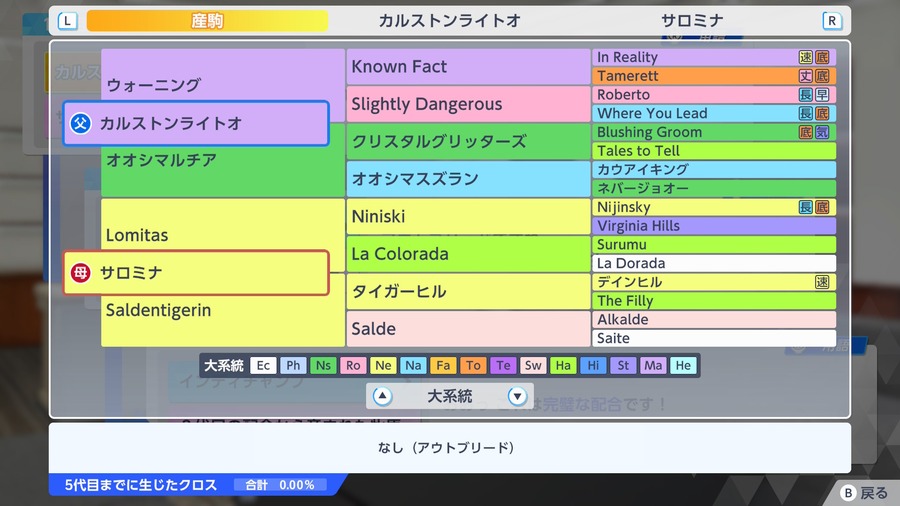The width and height of the screenshot is (900, 506).
Task: Click the B 戻る back button
Action: pos(864,493)
